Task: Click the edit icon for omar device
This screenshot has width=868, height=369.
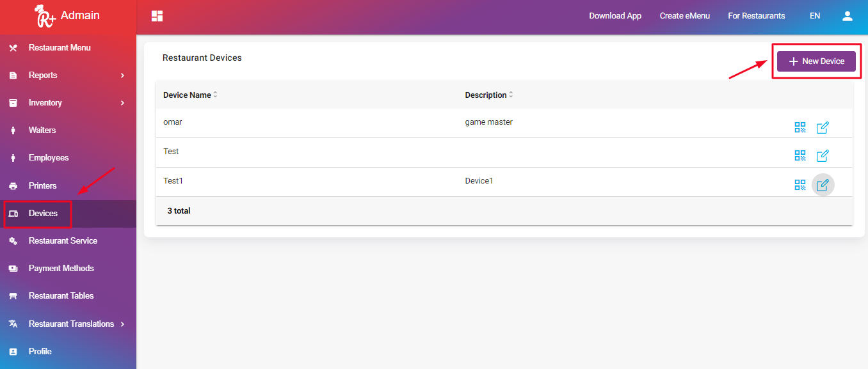Action: [x=823, y=127]
